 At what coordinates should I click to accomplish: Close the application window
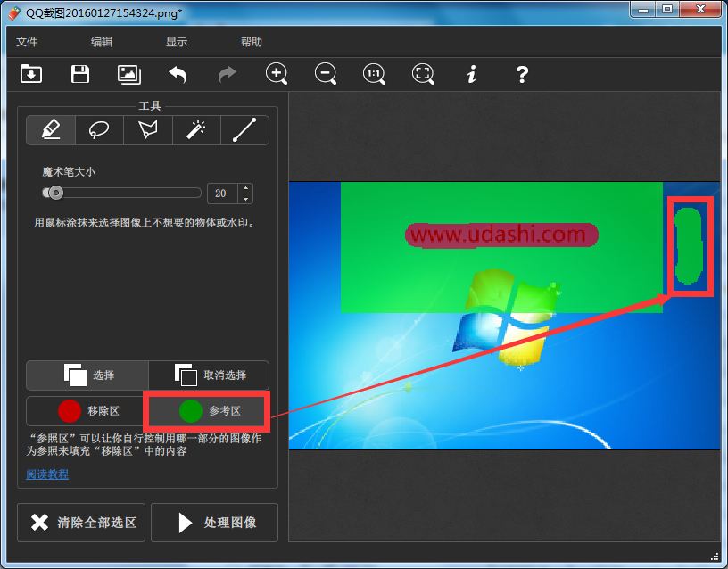pos(701,10)
